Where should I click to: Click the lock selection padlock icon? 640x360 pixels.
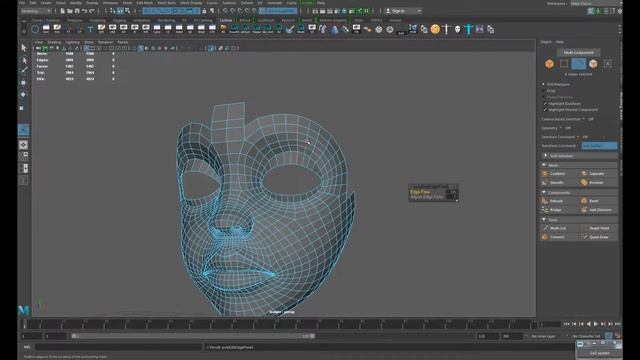point(204,11)
